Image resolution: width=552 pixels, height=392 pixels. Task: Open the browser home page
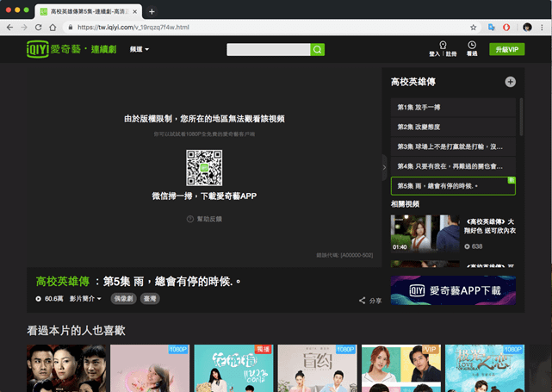pyautogui.click(x=53, y=28)
